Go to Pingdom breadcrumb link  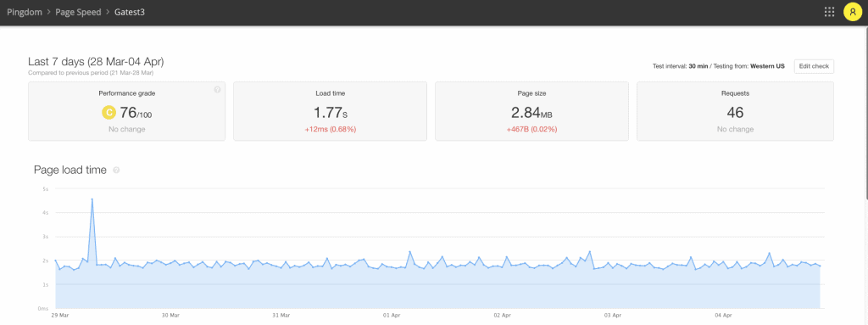click(25, 12)
